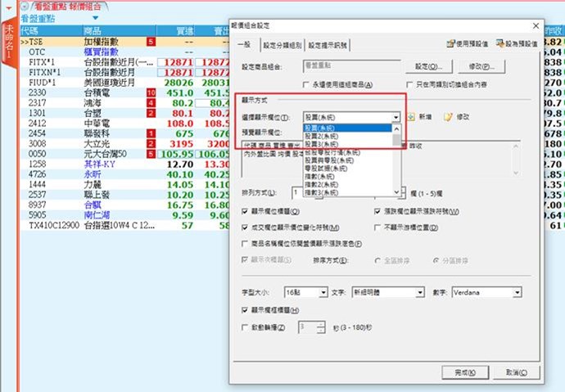Click the 商品 column header
This screenshot has height=392, width=565.
click(120, 31)
